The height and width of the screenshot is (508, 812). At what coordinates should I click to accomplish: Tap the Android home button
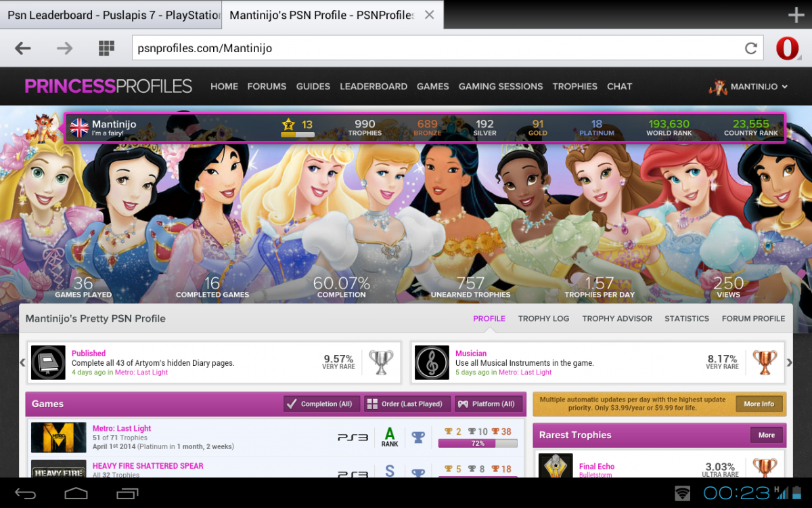76,492
